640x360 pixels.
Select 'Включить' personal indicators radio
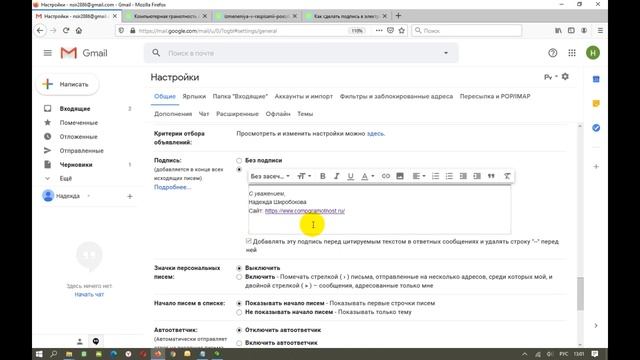pos(239,277)
